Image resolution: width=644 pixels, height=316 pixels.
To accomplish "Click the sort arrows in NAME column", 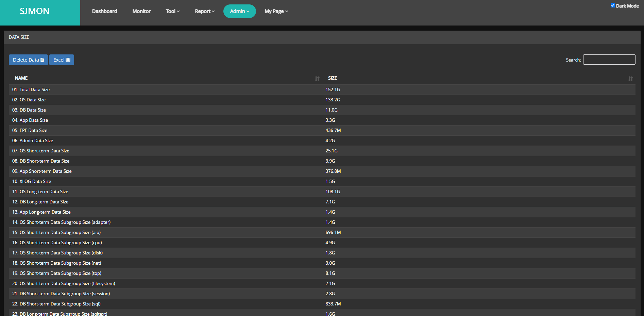I will tap(317, 79).
